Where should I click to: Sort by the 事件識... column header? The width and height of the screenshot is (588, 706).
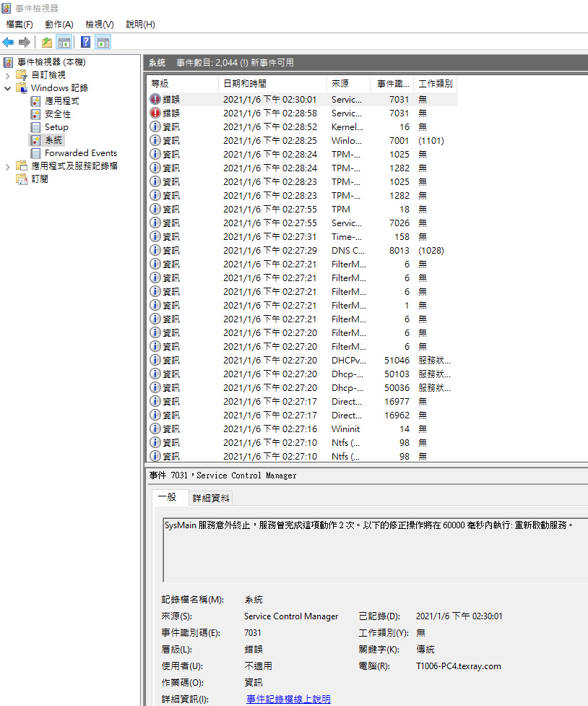pos(392,84)
